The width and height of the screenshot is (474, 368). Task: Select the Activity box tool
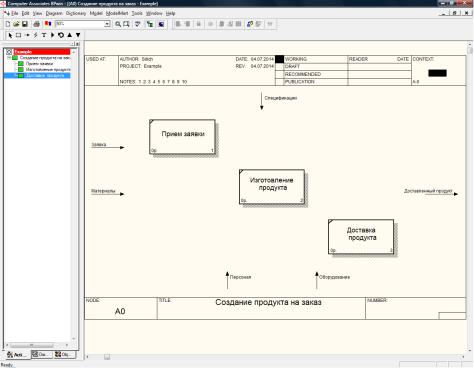tap(19, 35)
